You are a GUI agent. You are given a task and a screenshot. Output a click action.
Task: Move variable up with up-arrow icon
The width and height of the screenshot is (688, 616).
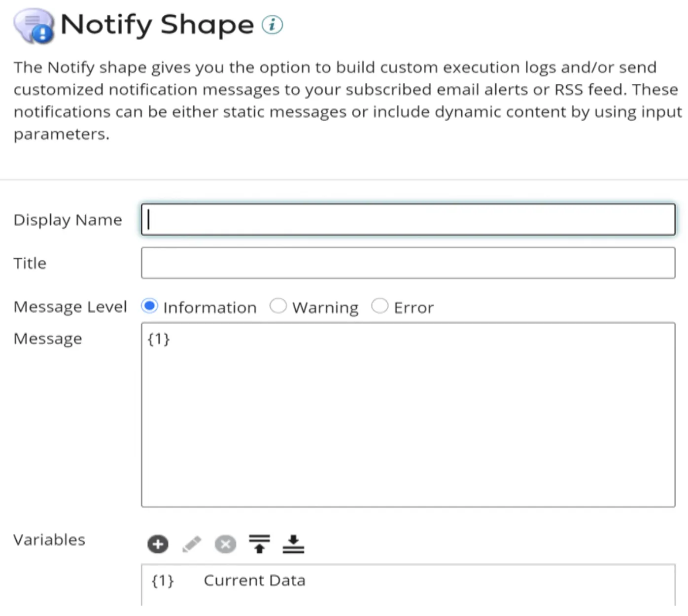pyautogui.click(x=259, y=544)
